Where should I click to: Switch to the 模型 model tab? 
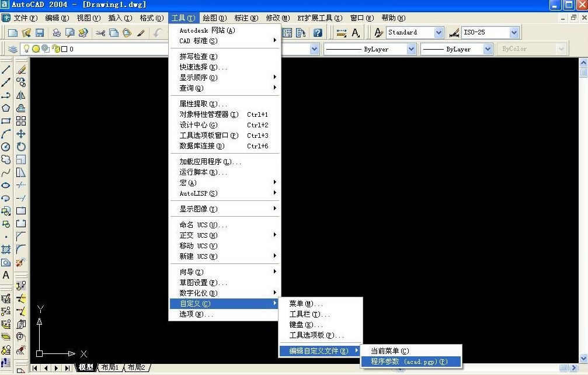point(86,367)
